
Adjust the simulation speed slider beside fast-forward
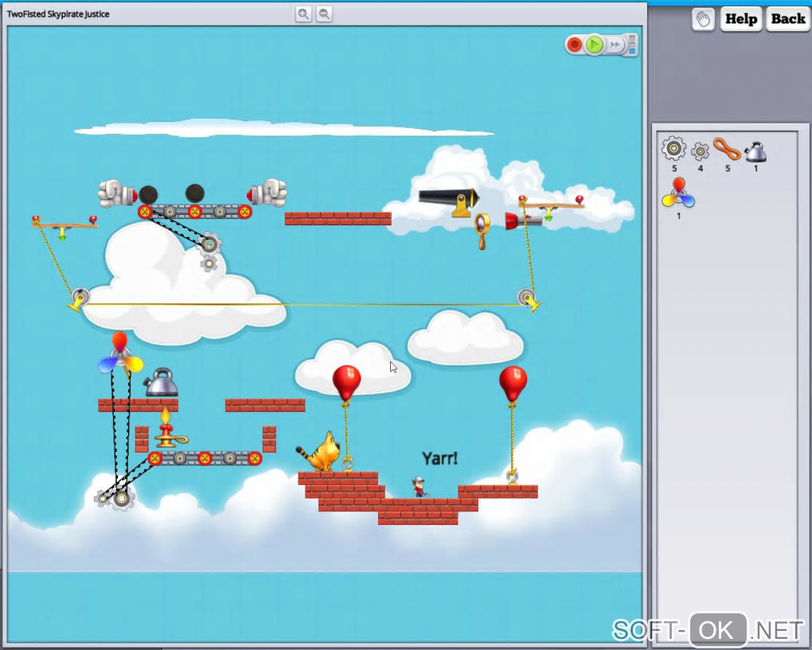click(x=632, y=45)
